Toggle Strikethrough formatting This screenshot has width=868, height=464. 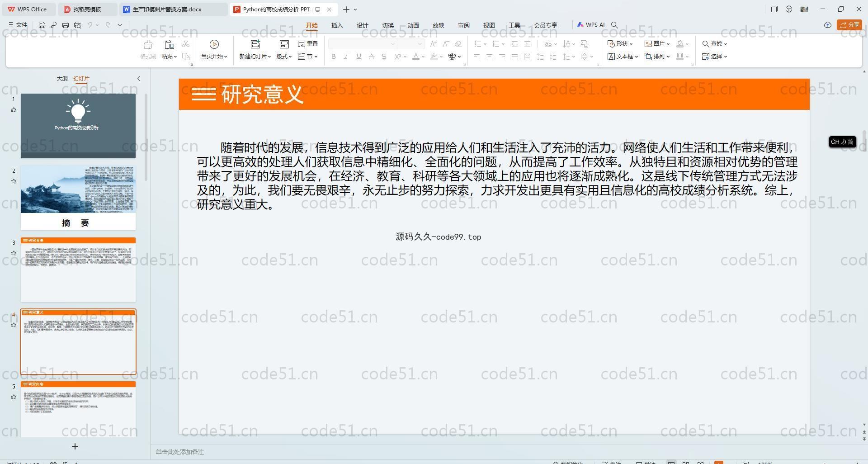click(371, 57)
